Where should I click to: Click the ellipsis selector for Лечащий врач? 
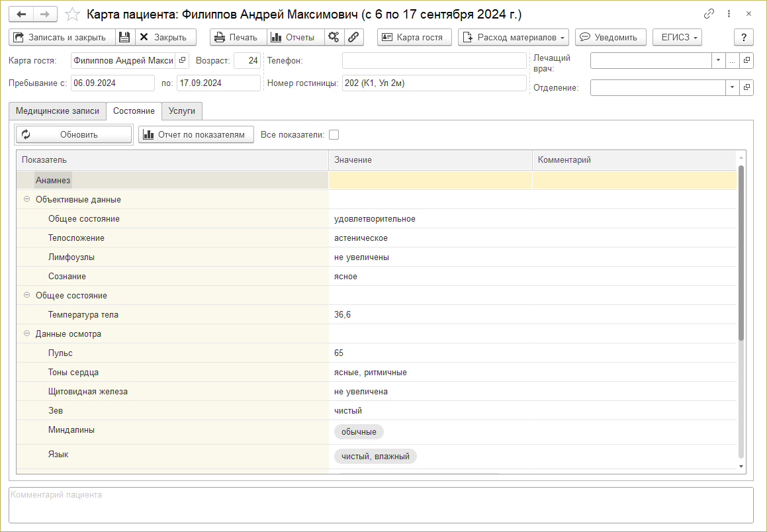tap(733, 61)
